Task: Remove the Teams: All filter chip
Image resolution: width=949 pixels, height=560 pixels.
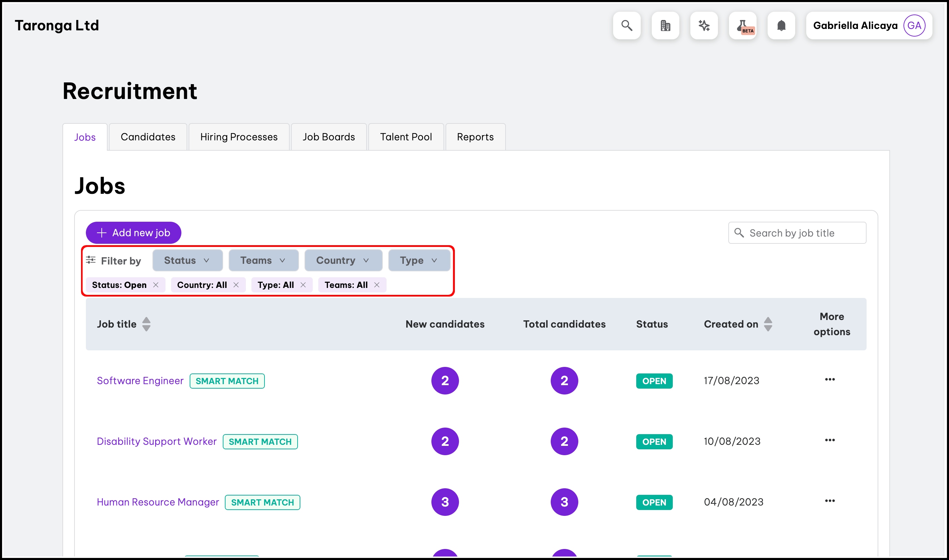Action: point(377,285)
